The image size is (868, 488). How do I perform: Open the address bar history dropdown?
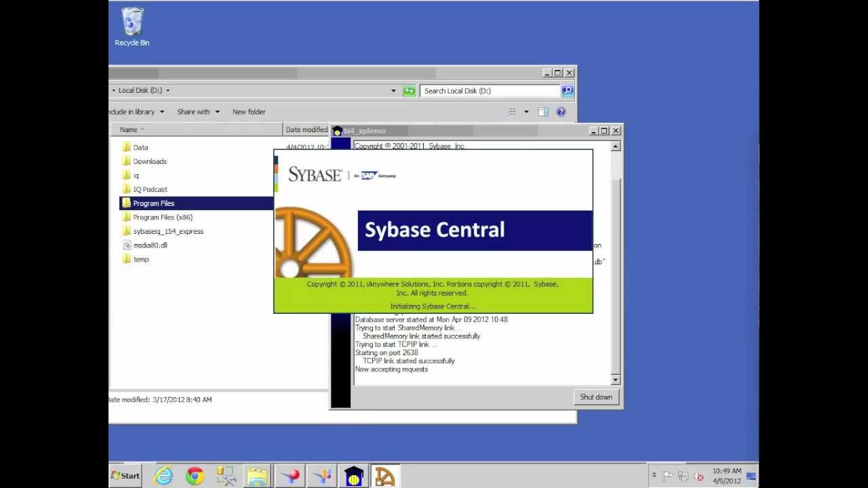tap(393, 90)
